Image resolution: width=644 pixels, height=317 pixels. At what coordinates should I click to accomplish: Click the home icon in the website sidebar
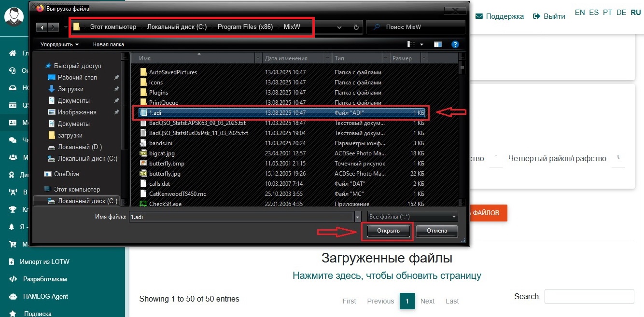pyautogui.click(x=13, y=53)
